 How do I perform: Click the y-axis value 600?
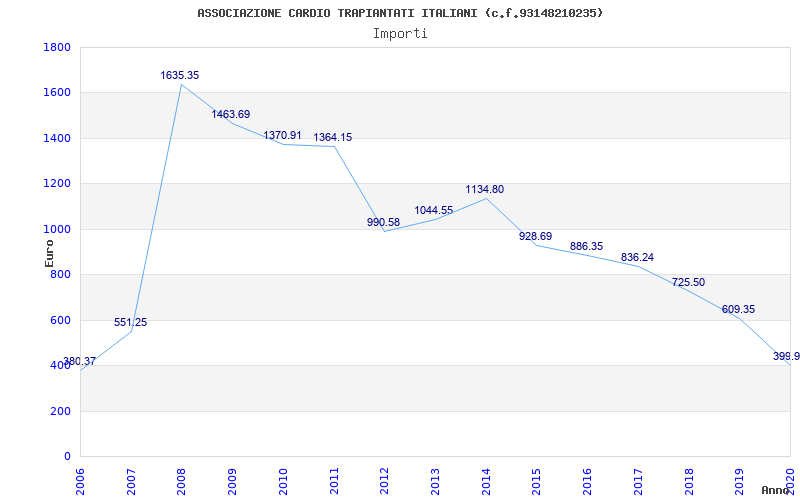coord(60,320)
